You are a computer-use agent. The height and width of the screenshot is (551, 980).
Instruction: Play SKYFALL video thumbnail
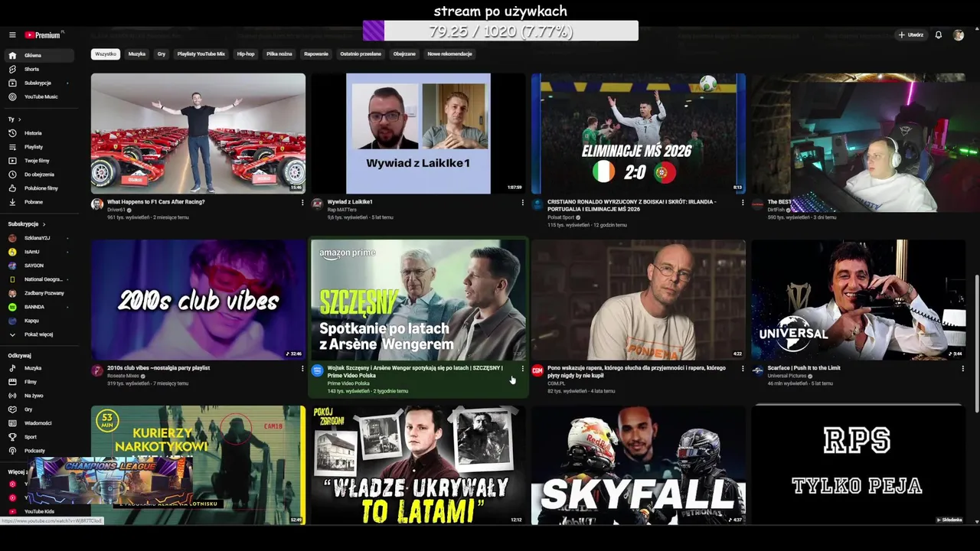(639, 465)
